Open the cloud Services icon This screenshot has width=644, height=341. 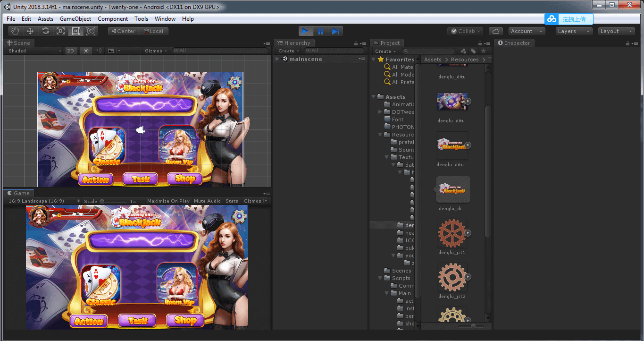coord(495,31)
